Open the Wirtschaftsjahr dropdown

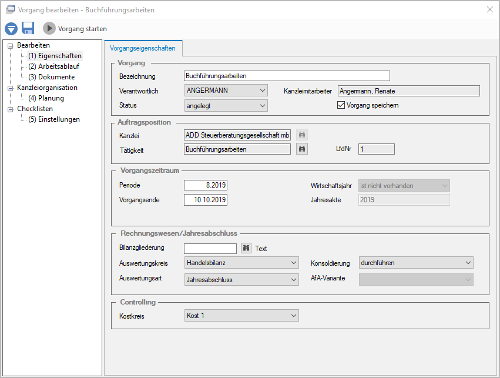click(x=404, y=185)
